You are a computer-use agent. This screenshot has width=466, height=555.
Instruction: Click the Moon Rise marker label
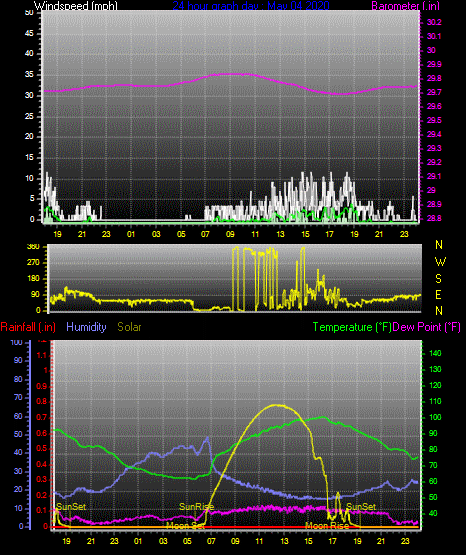327,526
